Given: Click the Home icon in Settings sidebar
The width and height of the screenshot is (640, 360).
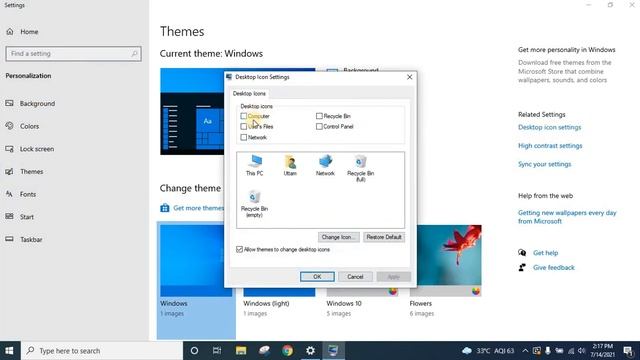Looking at the screenshot, I should pos(10,31).
